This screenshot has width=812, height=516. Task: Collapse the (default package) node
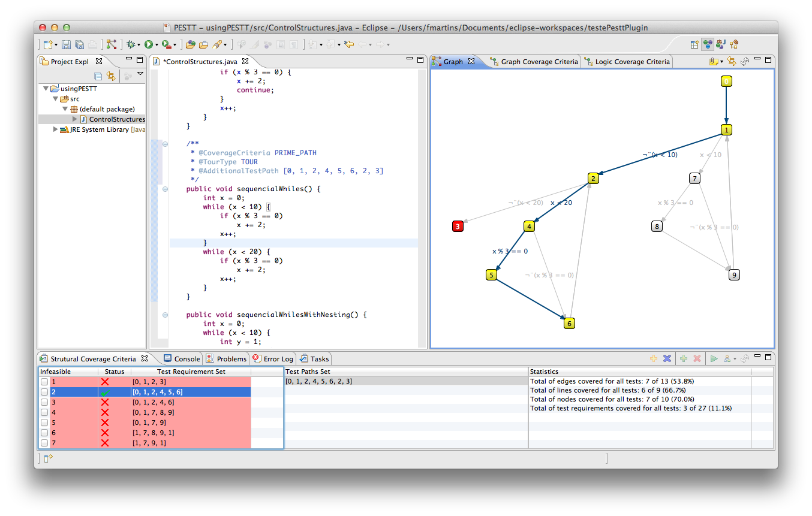65,109
